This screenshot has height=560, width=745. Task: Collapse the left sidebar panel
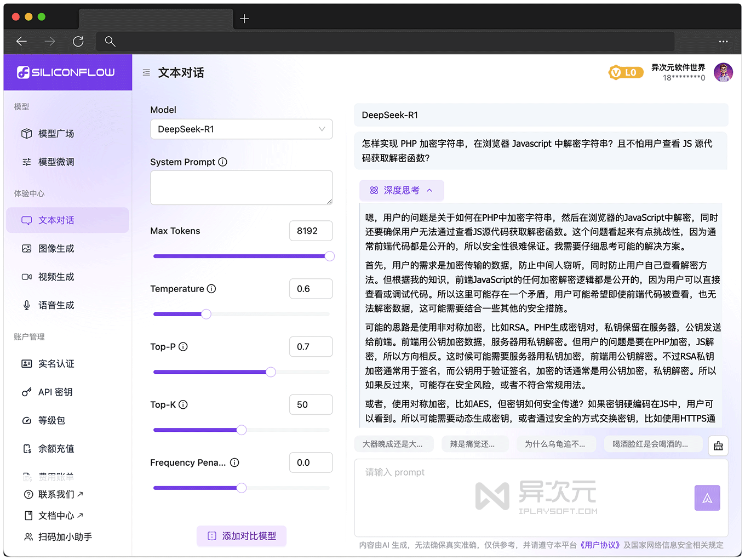(146, 72)
